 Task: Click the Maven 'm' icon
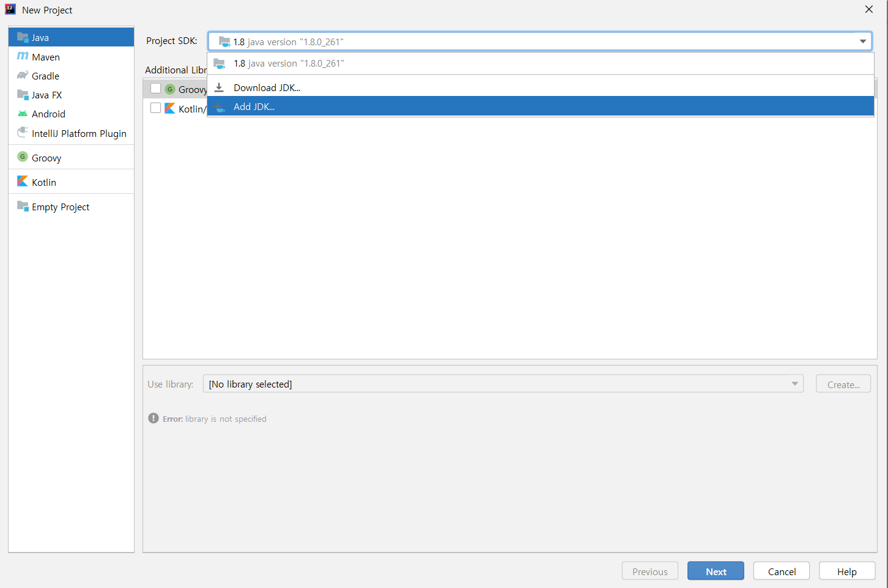(23, 56)
